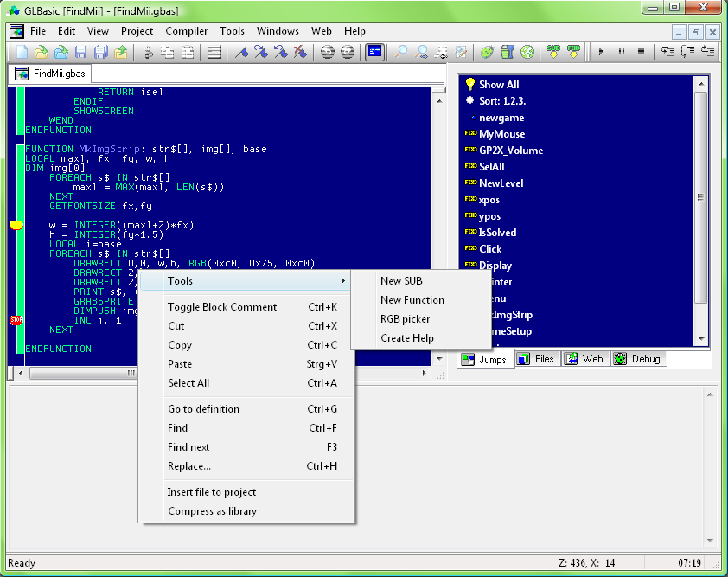
Task: Click the Pause debugging icon
Action: [621, 52]
